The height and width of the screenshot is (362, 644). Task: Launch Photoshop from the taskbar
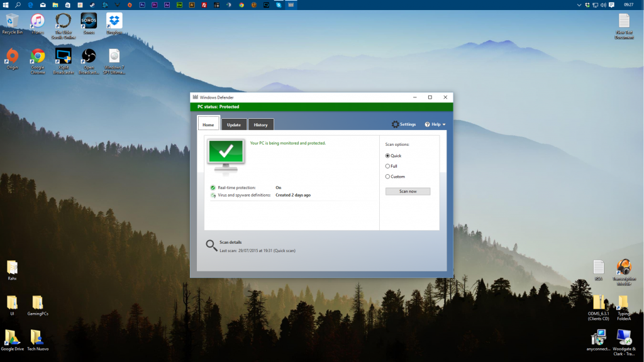(143, 6)
